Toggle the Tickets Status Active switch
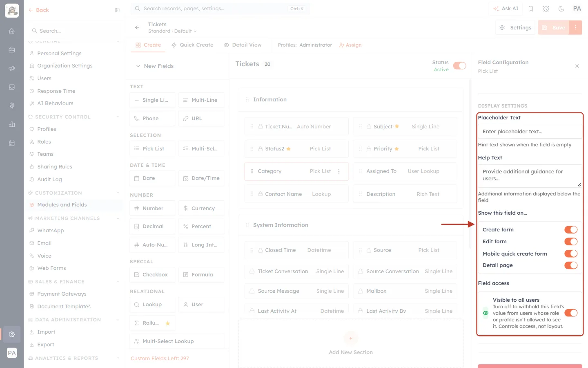 point(459,66)
